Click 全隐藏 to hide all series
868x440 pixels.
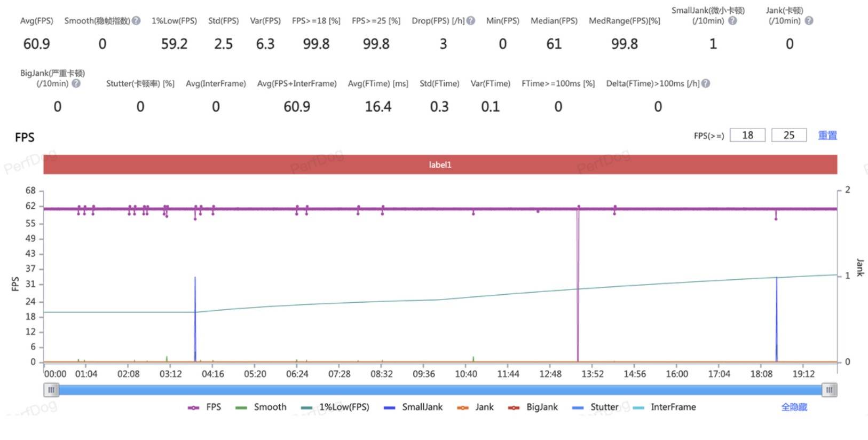coord(794,407)
